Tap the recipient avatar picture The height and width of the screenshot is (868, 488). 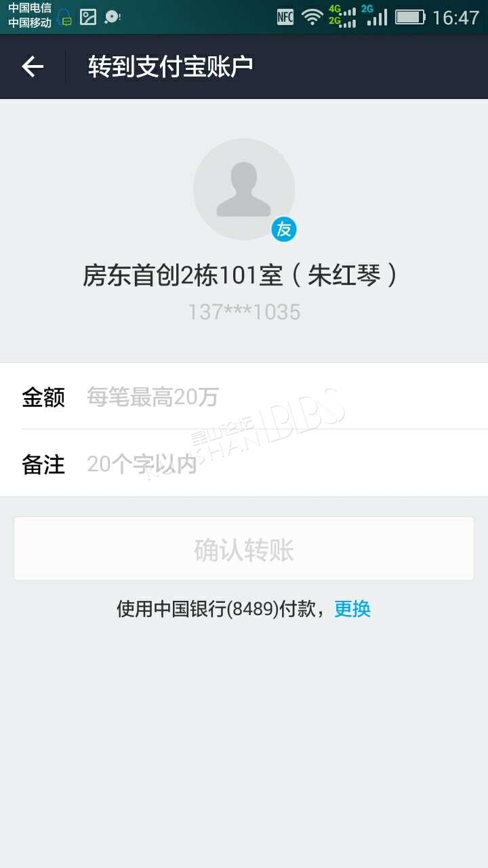tap(244, 189)
